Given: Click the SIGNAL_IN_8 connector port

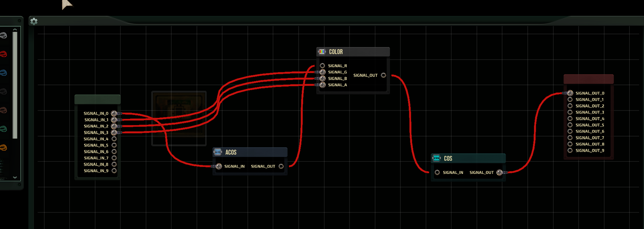Looking at the screenshot, I should tap(114, 164).
